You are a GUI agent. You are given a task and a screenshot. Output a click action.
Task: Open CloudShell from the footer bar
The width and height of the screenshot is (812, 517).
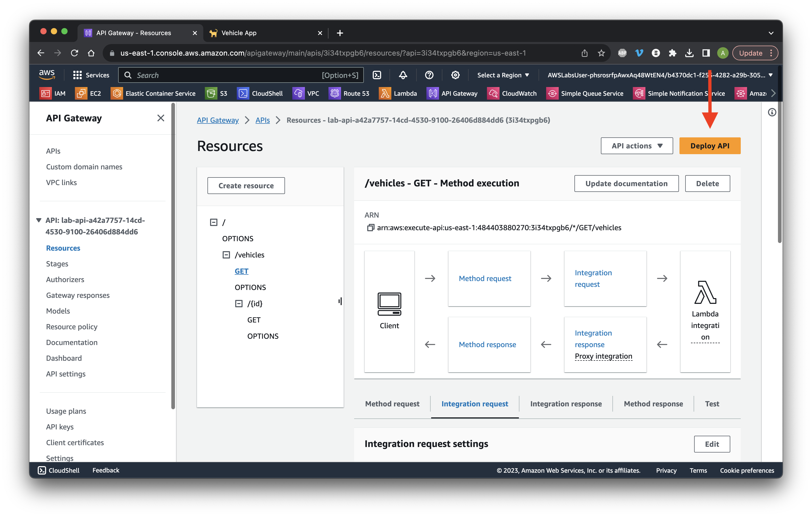coord(58,470)
